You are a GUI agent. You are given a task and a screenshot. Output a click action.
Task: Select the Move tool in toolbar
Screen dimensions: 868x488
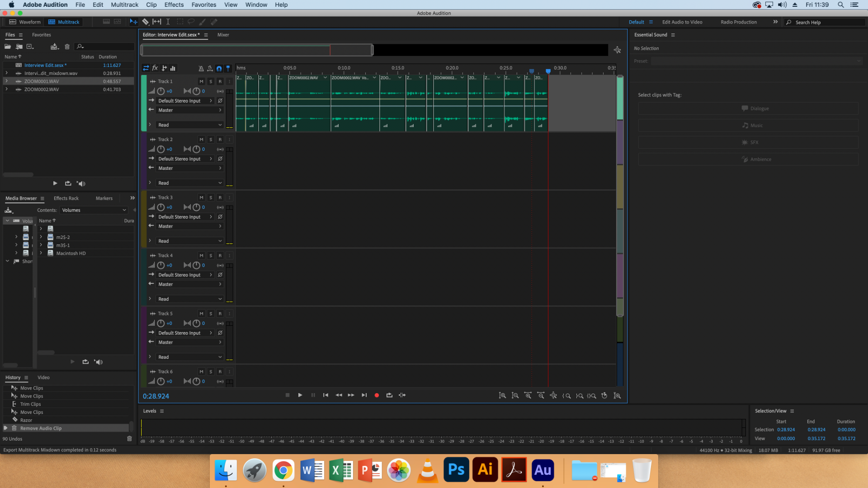click(x=133, y=22)
